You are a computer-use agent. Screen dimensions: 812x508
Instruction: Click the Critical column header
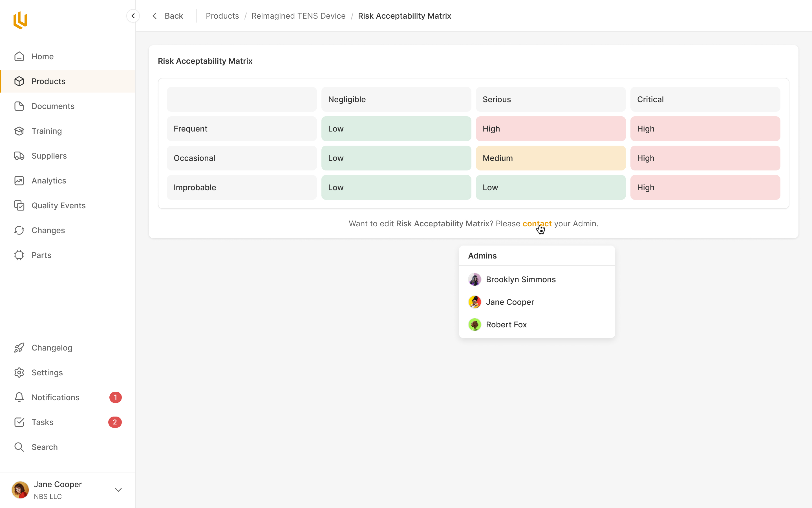point(705,99)
